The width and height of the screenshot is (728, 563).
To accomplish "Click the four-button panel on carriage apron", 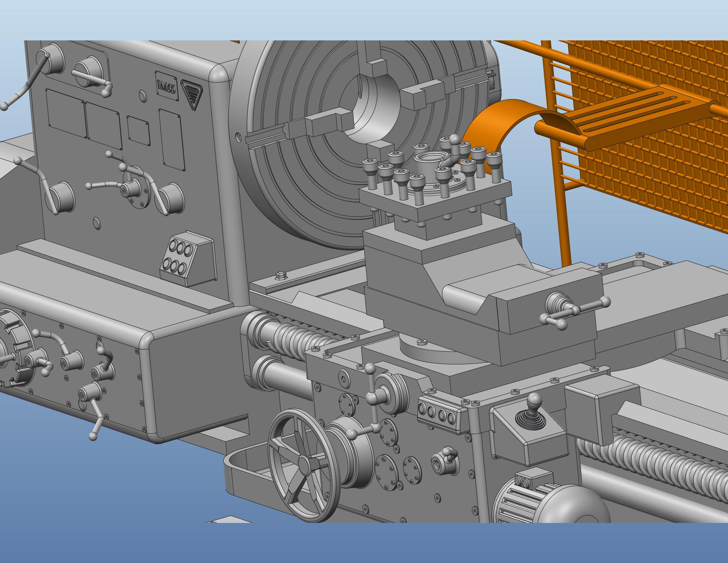I will coord(437,415).
